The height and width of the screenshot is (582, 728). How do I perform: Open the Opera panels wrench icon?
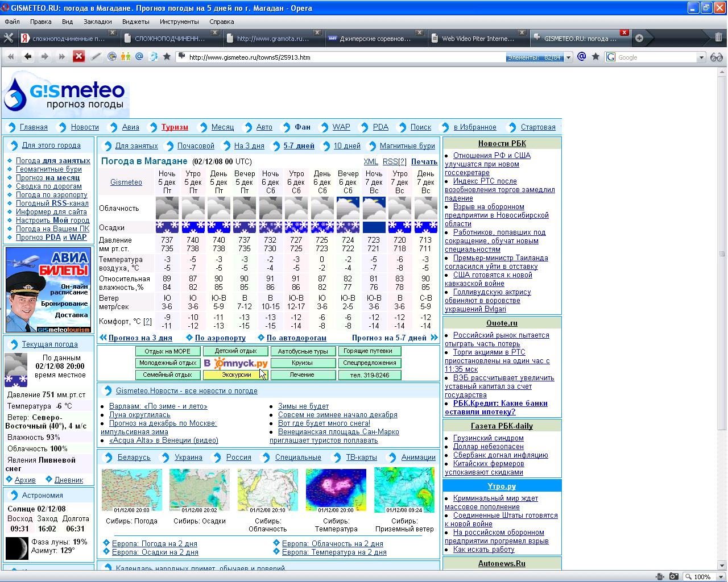[9, 38]
